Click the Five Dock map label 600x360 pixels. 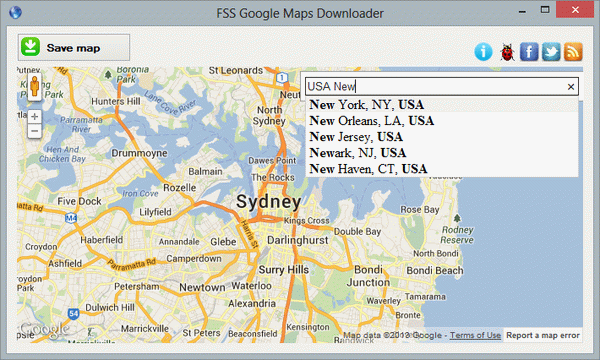click(79, 201)
